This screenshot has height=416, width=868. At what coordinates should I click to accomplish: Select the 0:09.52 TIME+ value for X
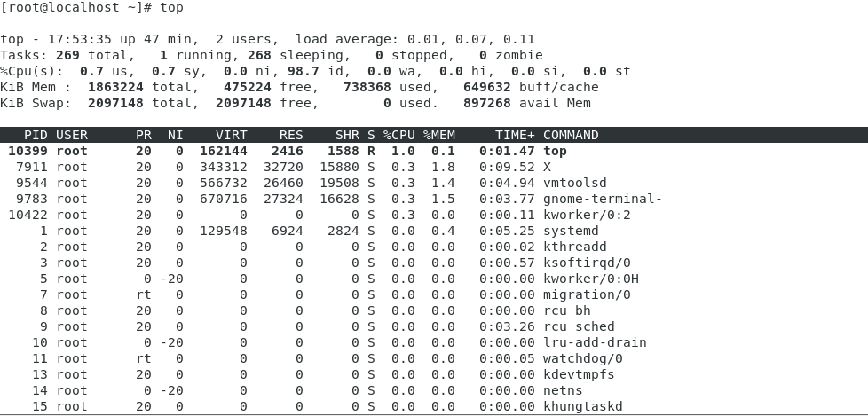click(x=507, y=167)
